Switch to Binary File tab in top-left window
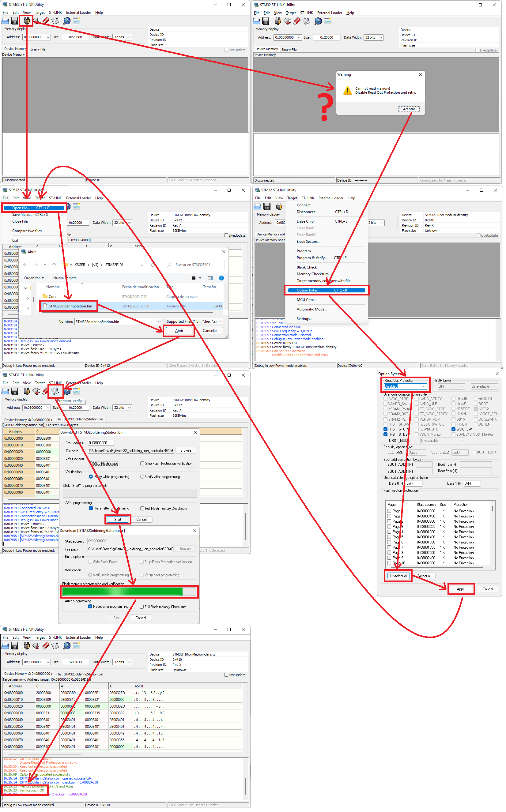Image resolution: width=506 pixels, height=812 pixels. pyautogui.click(x=38, y=49)
